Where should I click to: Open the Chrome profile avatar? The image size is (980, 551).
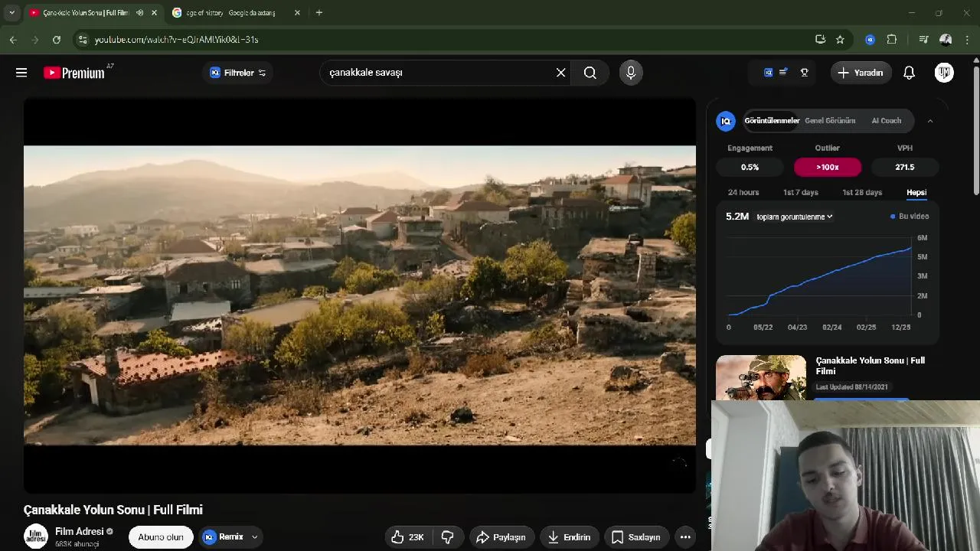[x=946, y=39]
